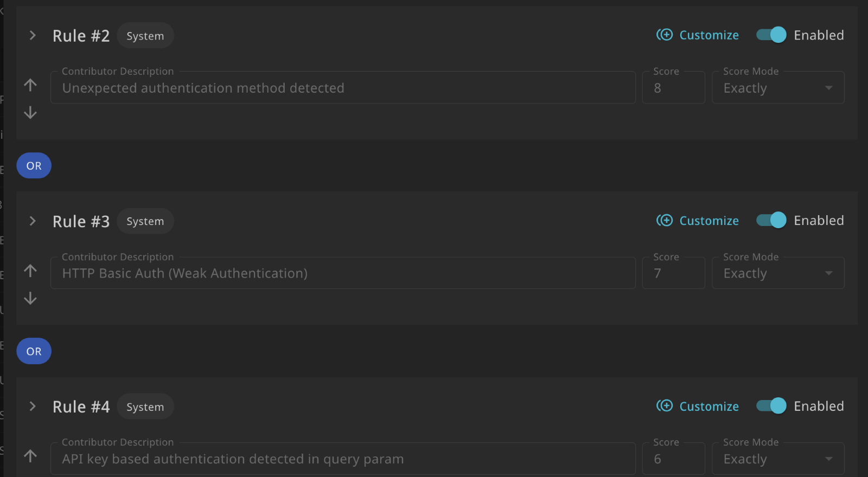Click the Customize plus icon for Rule #3
868x477 pixels.
665,220
